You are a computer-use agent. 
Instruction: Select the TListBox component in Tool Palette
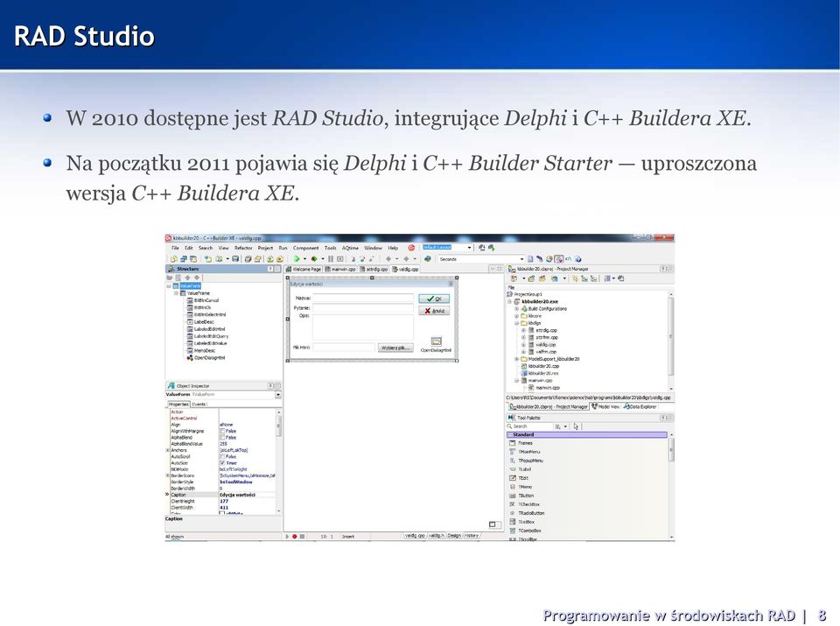(x=521, y=522)
